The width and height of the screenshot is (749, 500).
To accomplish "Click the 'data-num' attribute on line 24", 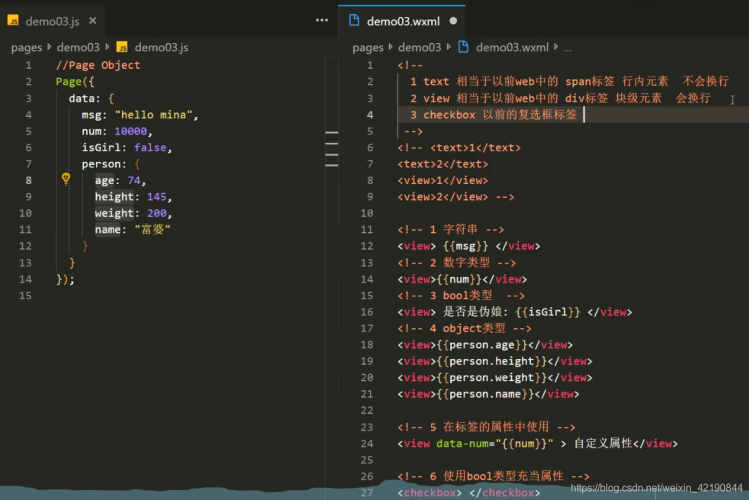I will click(x=462, y=444).
